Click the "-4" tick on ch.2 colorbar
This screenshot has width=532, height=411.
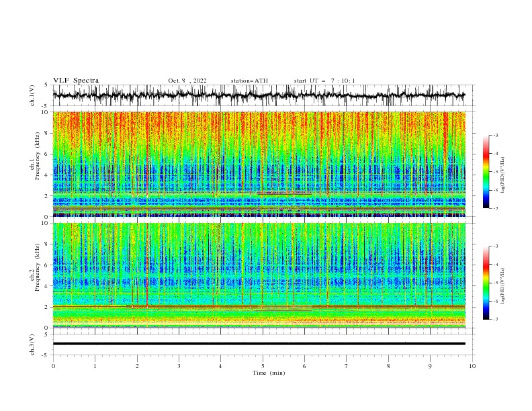click(496, 265)
